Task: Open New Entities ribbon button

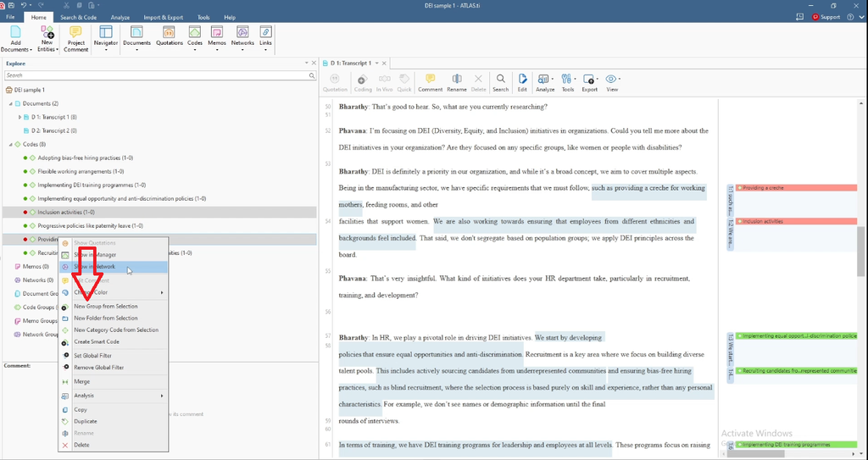Action: pos(47,39)
